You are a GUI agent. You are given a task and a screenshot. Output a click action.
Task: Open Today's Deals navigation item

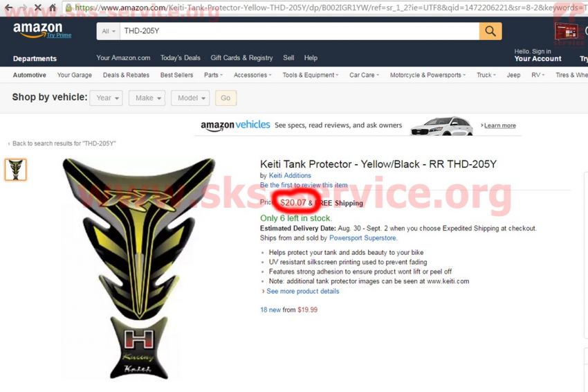pos(181,57)
